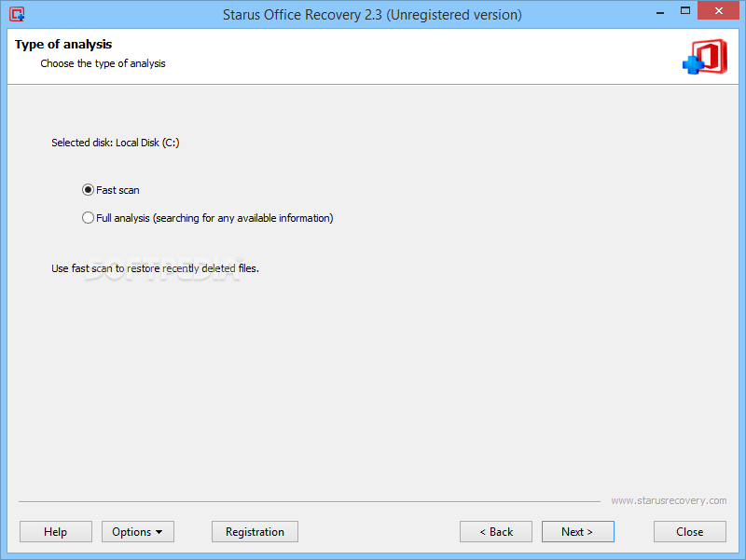Click the Registration button
The image size is (746, 560).
[255, 531]
